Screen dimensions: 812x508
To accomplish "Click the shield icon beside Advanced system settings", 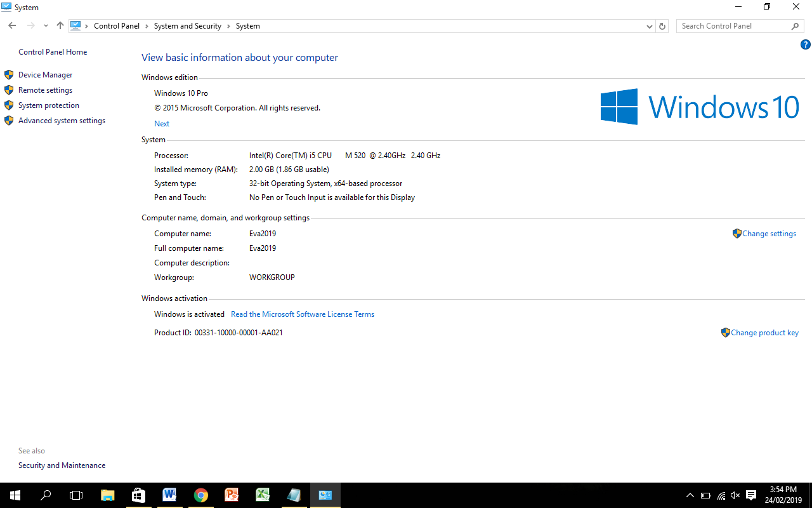I will [x=9, y=121].
